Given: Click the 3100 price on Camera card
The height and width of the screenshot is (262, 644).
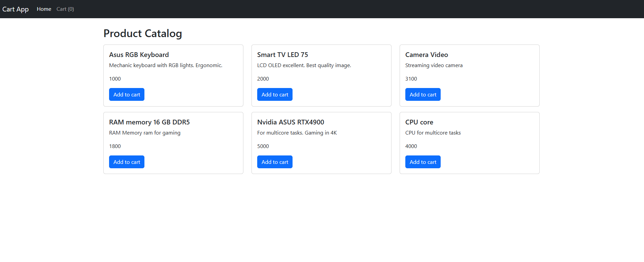Looking at the screenshot, I should (x=411, y=79).
